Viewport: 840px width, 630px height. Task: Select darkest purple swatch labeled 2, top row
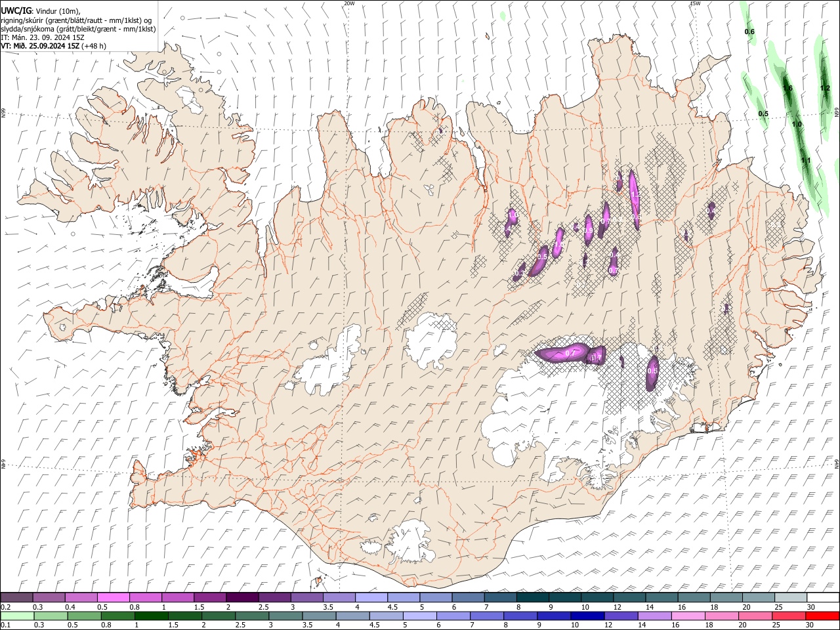point(242,598)
